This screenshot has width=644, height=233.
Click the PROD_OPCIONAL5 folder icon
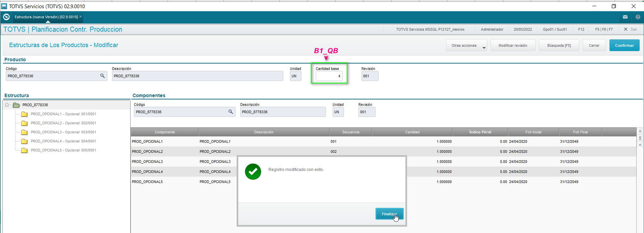pyautogui.click(x=24, y=150)
